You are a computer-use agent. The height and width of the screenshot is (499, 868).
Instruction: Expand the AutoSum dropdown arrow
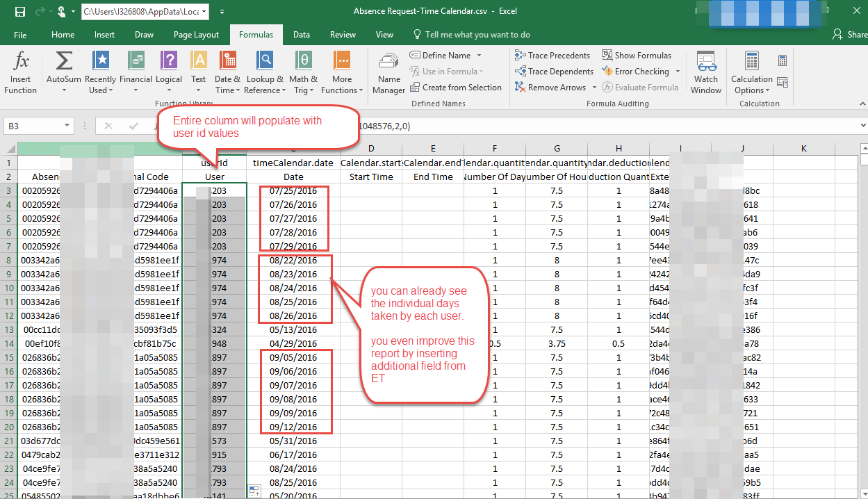point(64,90)
